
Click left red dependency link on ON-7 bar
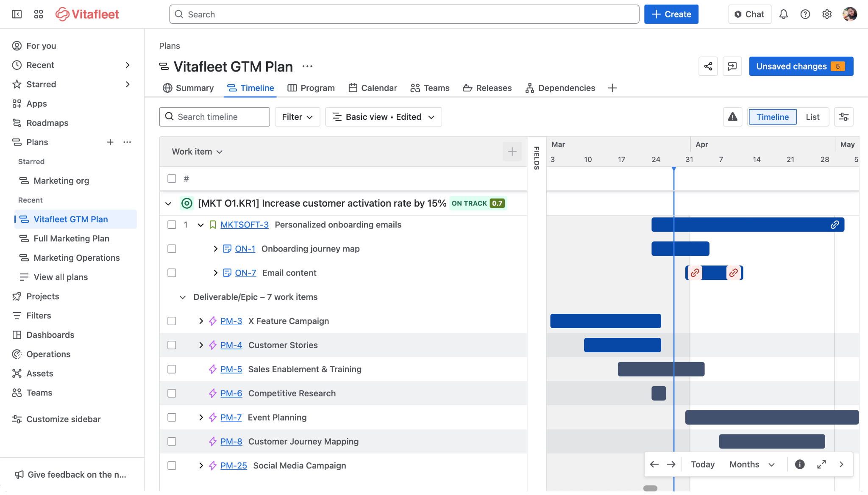coord(695,273)
